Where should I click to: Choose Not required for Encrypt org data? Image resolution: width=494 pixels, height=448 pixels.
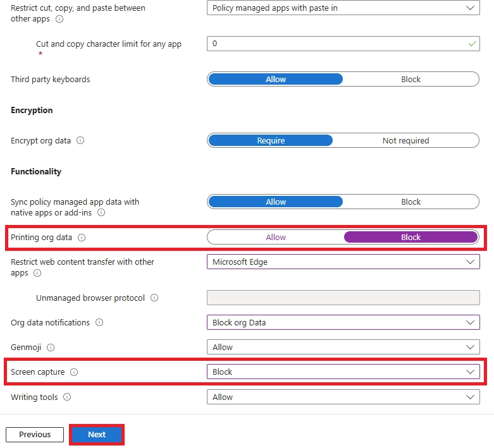tap(406, 140)
